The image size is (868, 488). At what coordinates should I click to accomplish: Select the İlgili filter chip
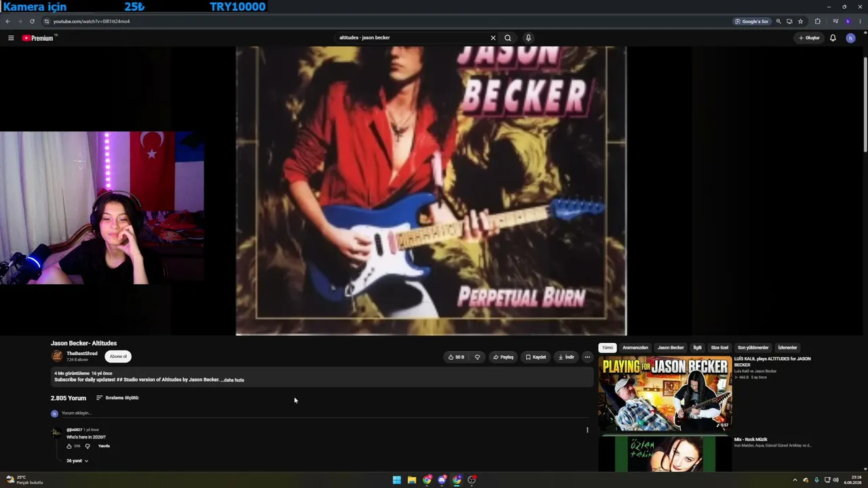pos(697,348)
